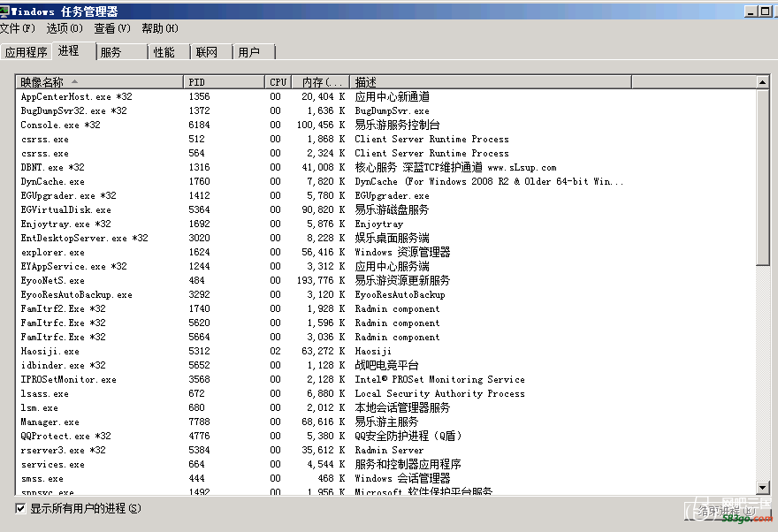Select csrss.exe with PID 512
Image resolution: width=778 pixels, height=532 pixels.
click(386, 139)
